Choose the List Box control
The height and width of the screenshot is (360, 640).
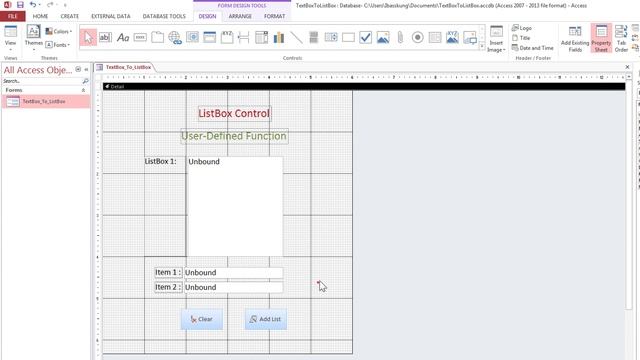[x=331, y=38]
